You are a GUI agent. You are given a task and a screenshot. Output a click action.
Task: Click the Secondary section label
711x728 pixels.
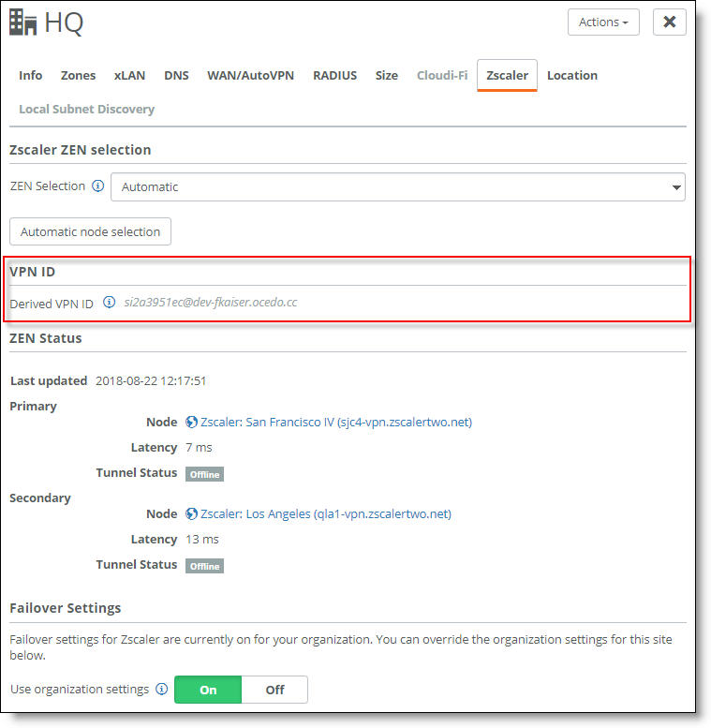(40, 498)
